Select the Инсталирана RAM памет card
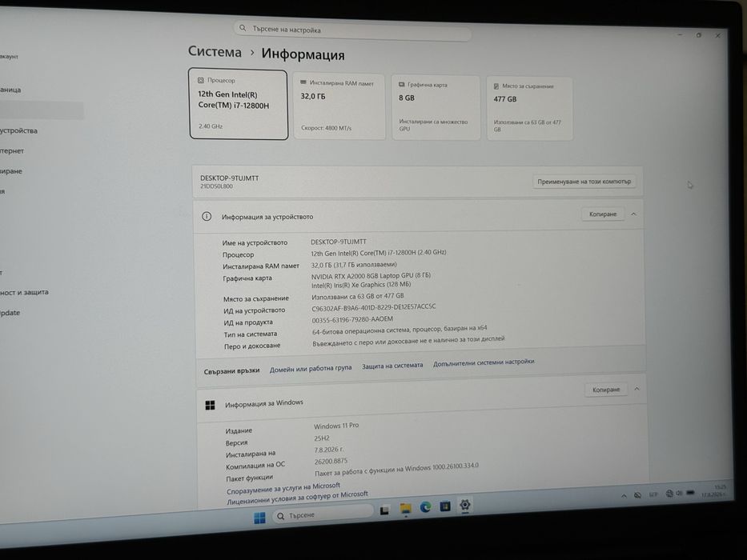Screen dimensions: 747x560 (339, 106)
